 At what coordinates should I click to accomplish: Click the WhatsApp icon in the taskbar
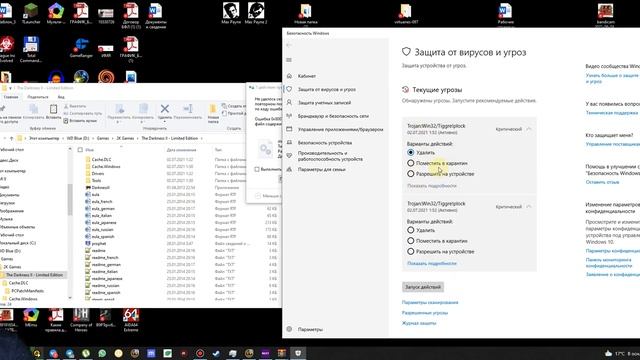tap(102, 353)
